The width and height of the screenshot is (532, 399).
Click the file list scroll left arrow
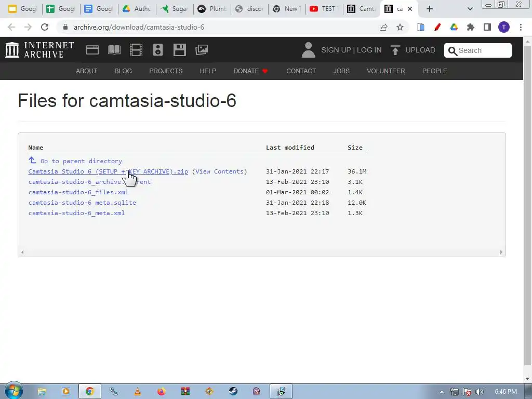click(22, 252)
